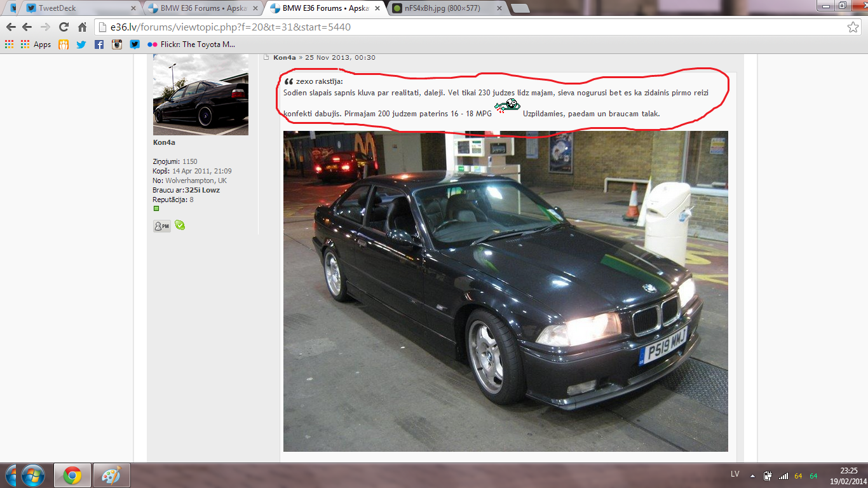Open the Windows Start menu
Viewport: 868px width, 488px height.
(x=32, y=475)
